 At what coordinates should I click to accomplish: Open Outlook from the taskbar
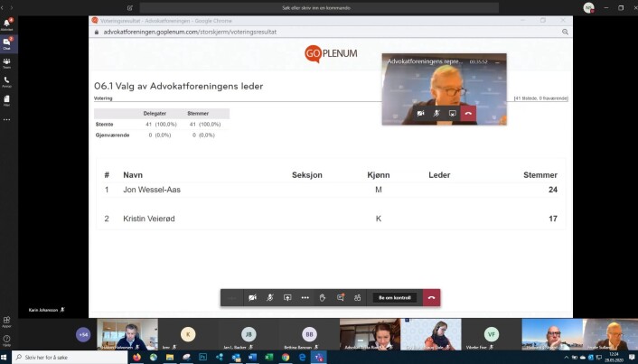click(236, 358)
